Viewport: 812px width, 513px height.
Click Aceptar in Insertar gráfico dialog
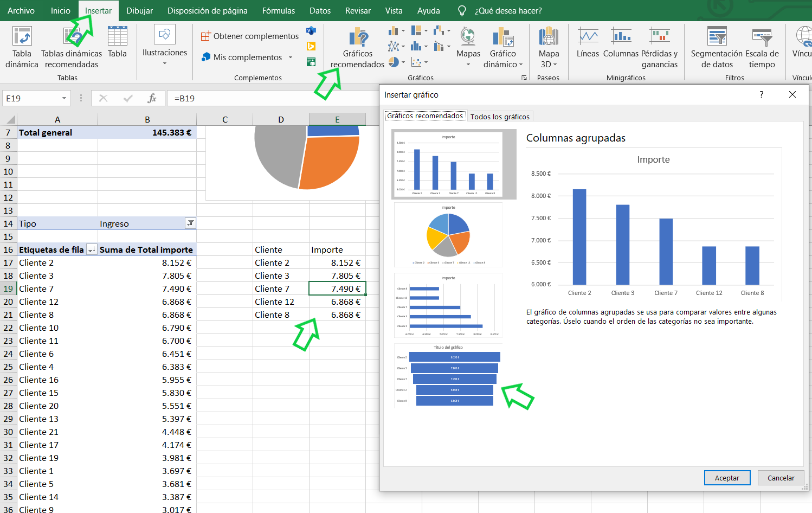click(x=727, y=478)
